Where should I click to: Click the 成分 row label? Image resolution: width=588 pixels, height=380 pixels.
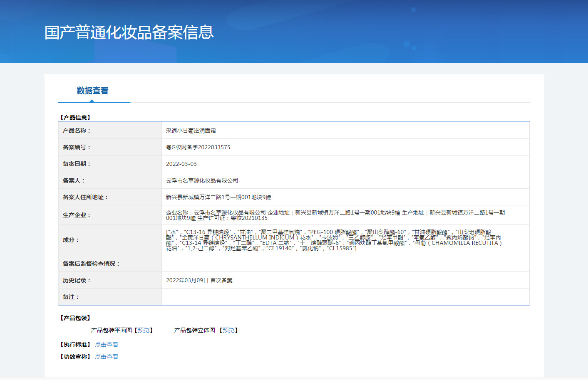click(x=71, y=240)
